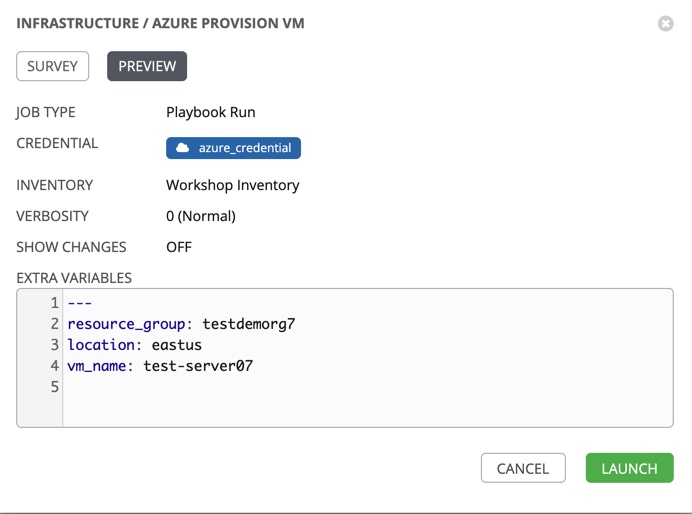Click the azure_credential tag label
This screenshot has width=692, height=514.
pyautogui.click(x=245, y=148)
